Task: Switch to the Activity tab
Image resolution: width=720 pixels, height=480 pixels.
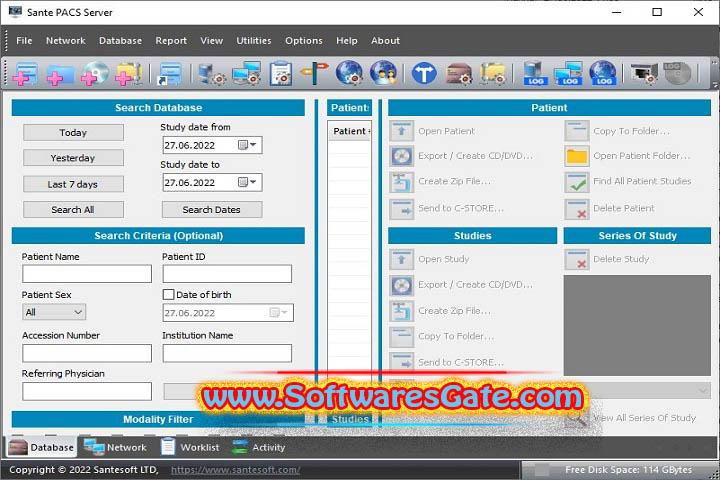Action: point(259,447)
